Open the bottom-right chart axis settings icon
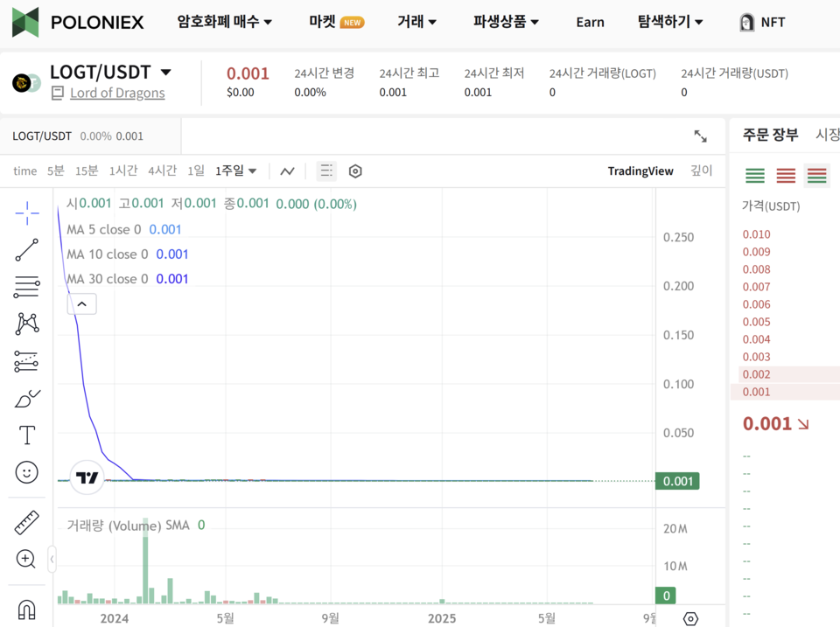This screenshot has height=627, width=840. pos(691,619)
